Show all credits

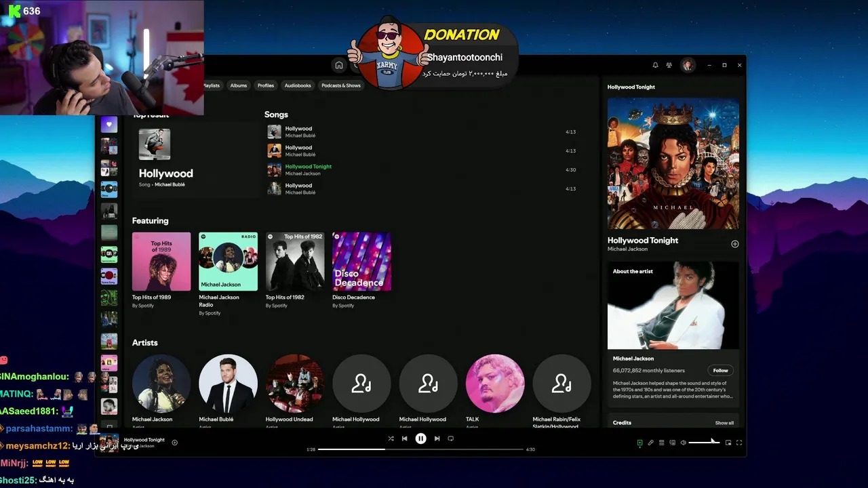pos(724,423)
